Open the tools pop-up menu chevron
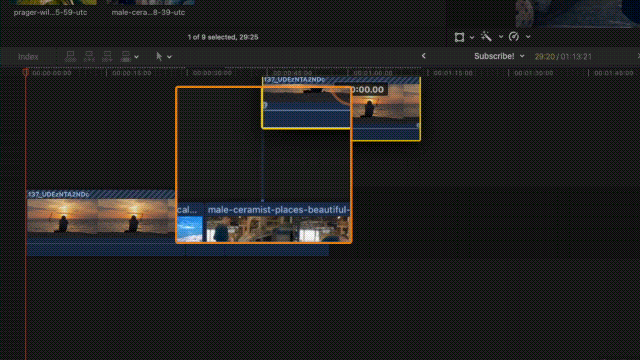Screen dimensions: 640x360 169,57
